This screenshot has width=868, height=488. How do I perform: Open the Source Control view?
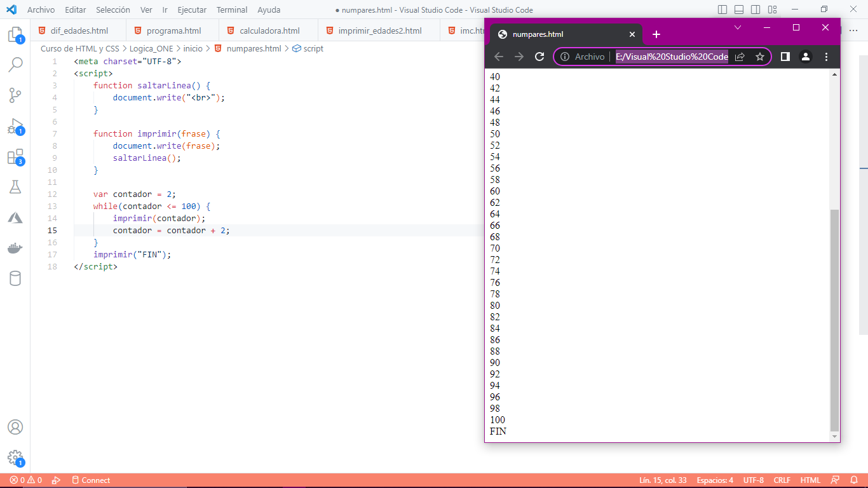pyautogui.click(x=15, y=95)
